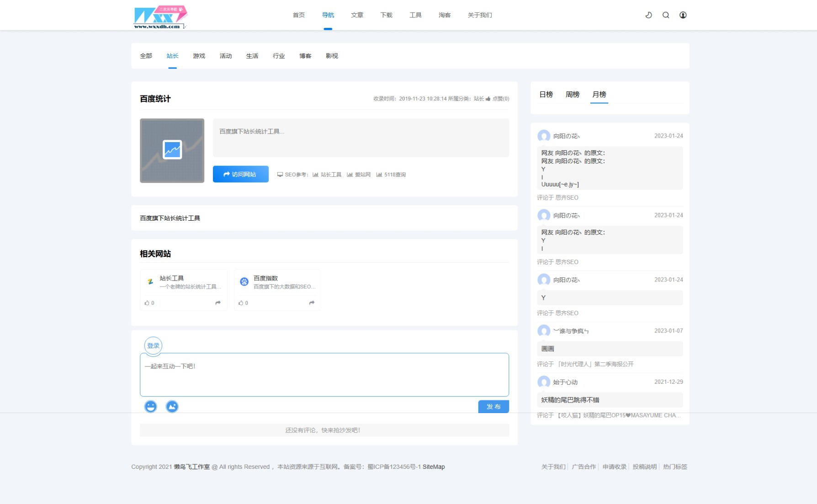Open the 5118查询 SEO reference link

point(391,175)
